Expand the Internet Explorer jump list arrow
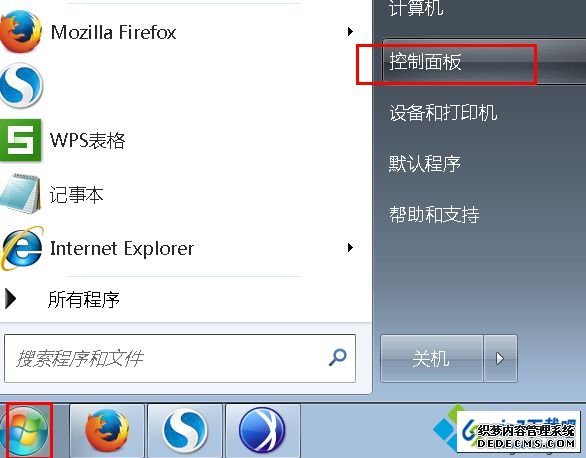This screenshot has height=458, width=586. pos(350,247)
